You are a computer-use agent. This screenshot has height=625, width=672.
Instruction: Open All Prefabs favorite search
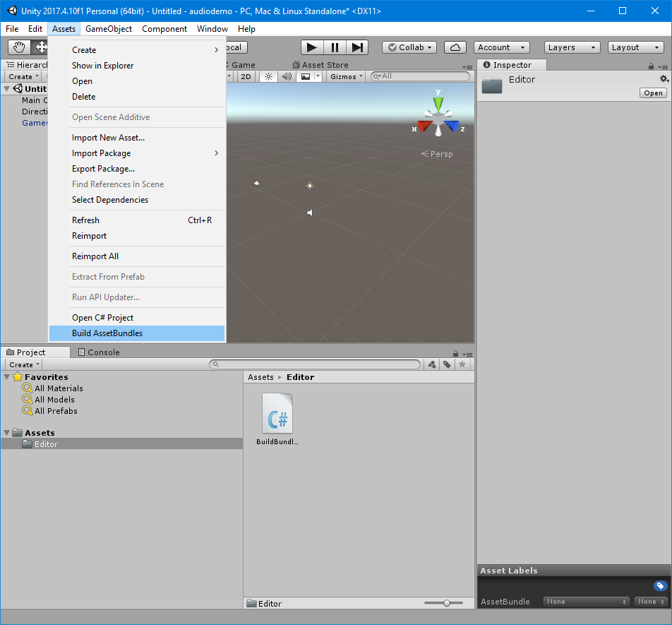click(56, 411)
